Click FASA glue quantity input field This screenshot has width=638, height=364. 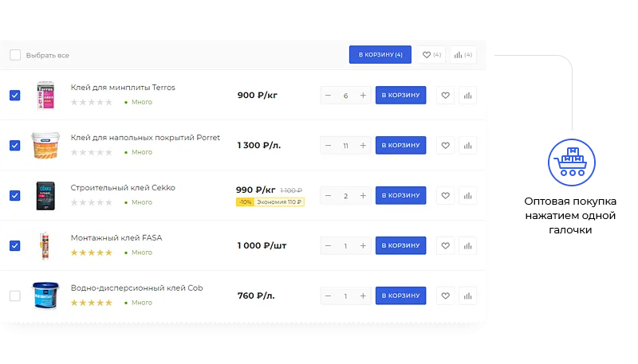(x=345, y=246)
